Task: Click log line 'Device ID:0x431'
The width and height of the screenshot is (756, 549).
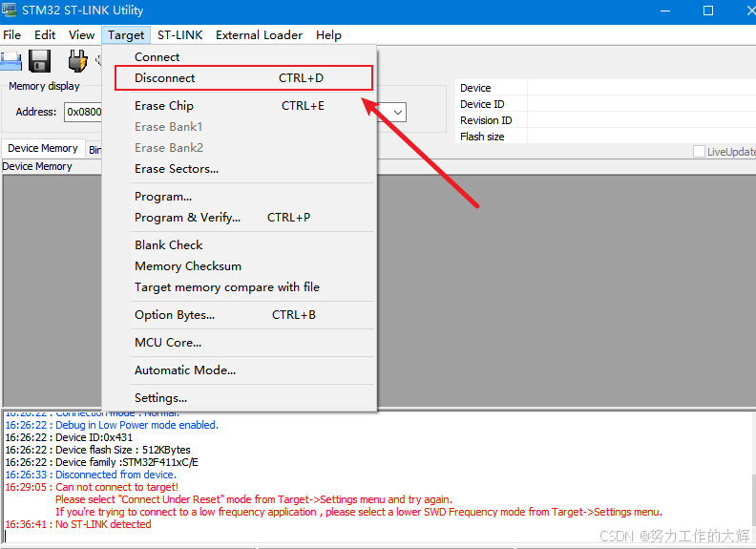Action: (69, 437)
